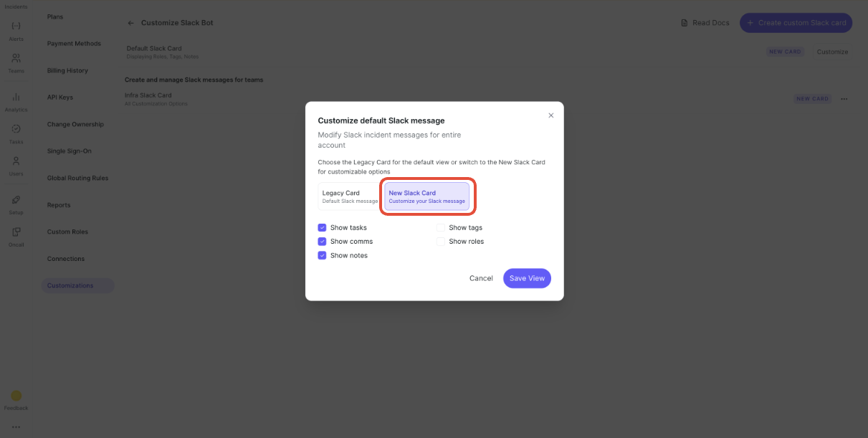Image resolution: width=868 pixels, height=438 pixels.
Task: Open the Tasks section in sidebar
Action: [x=16, y=133]
